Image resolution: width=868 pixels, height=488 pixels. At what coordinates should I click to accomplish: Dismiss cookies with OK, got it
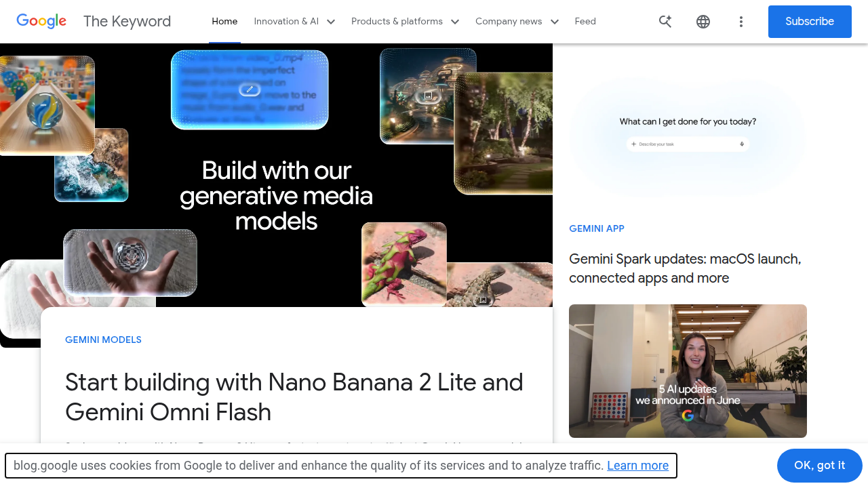(x=819, y=466)
